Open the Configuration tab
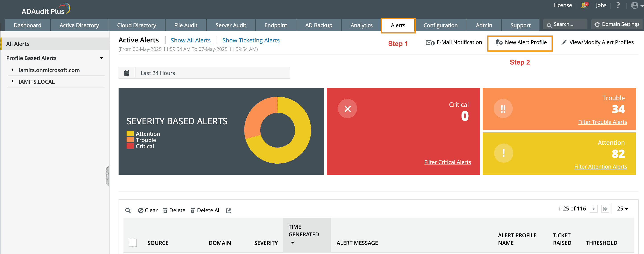Screen dimensions: 644x254 point(440,25)
